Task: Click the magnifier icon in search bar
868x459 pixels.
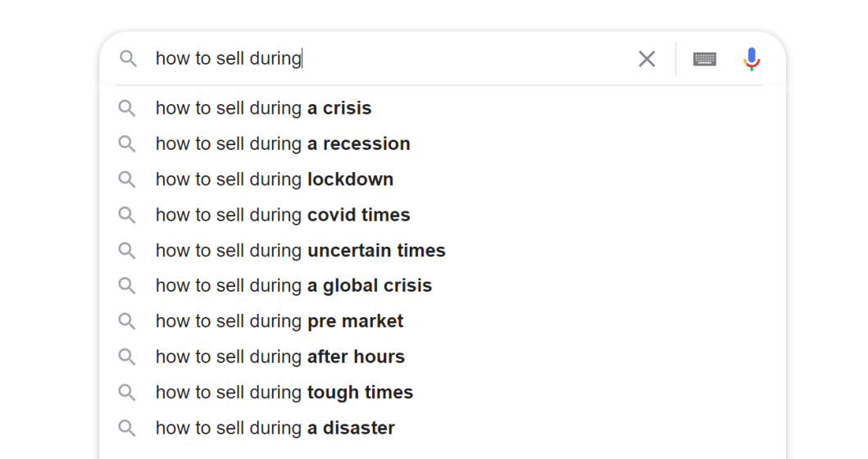Action: 128,58
